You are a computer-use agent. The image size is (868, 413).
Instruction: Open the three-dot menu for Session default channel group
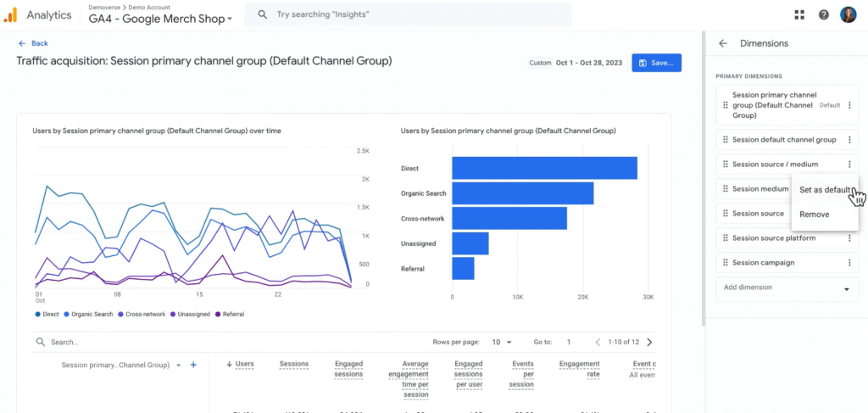pos(849,140)
